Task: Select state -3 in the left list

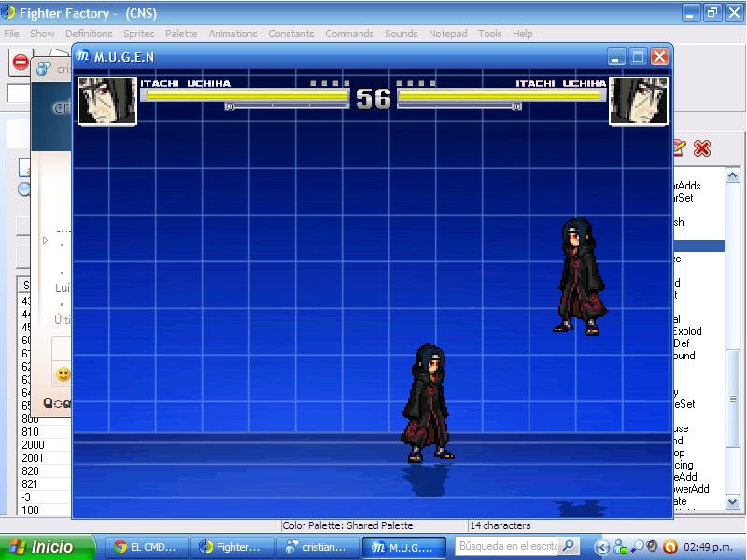Action: (27, 497)
